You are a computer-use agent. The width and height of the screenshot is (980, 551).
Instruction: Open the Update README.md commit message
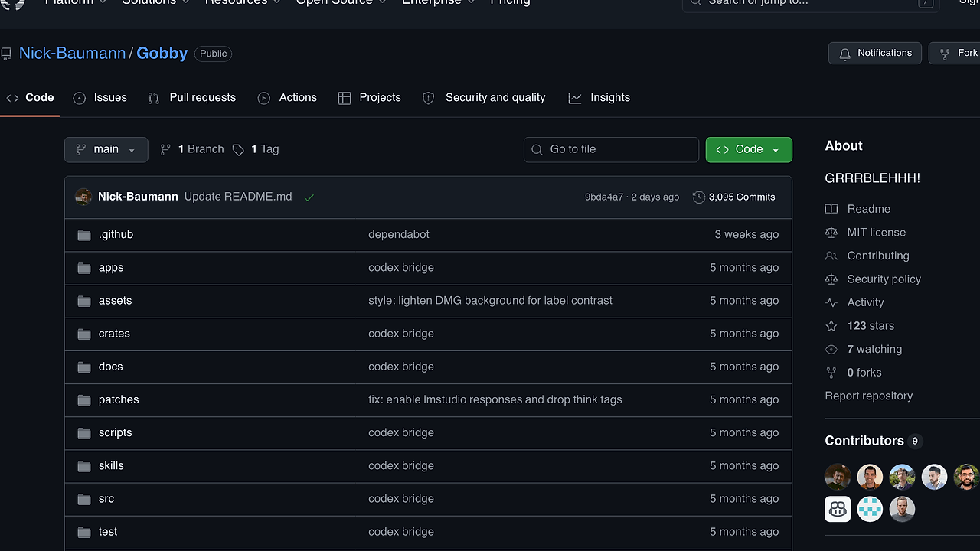[238, 197]
